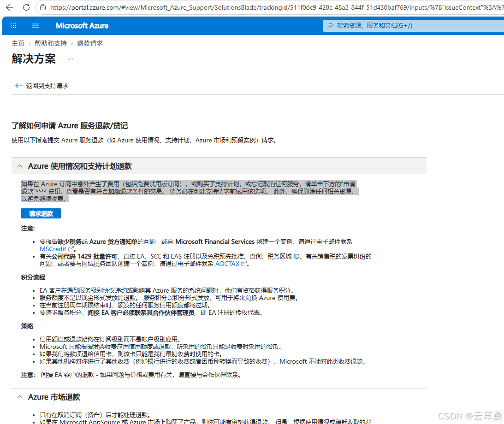The width and height of the screenshot is (504, 424).
Task: Click the bullet 如果我们将款项退给信用卡
Action: tap(131, 354)
